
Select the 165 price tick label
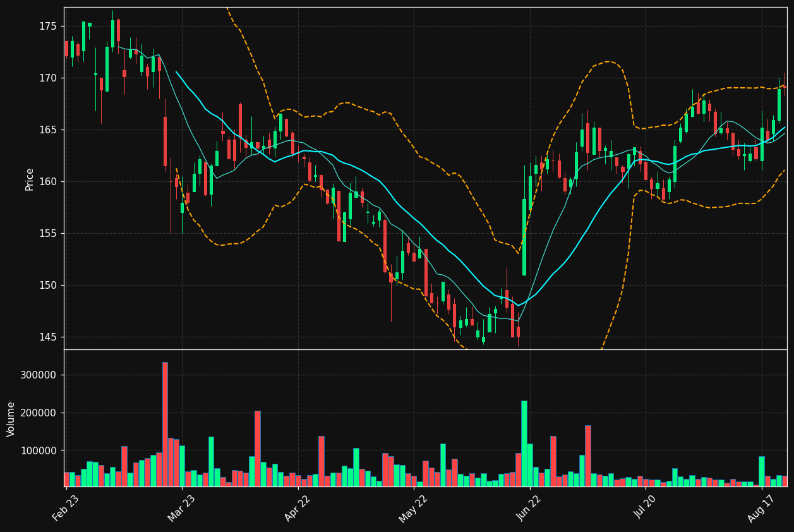tap(47, 130)
